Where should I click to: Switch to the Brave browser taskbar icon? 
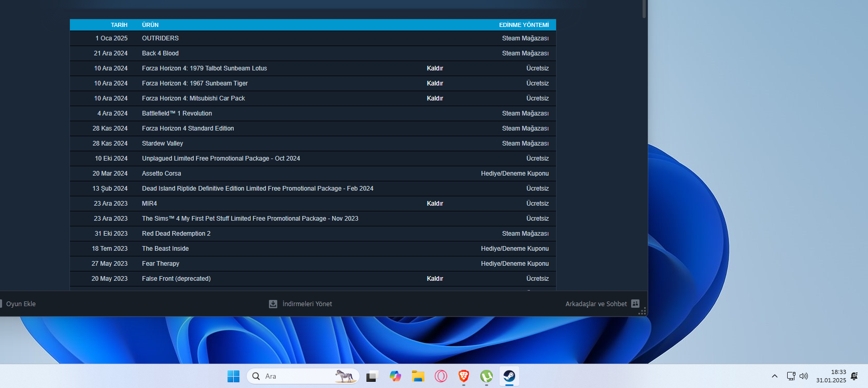tap(464, 377)
